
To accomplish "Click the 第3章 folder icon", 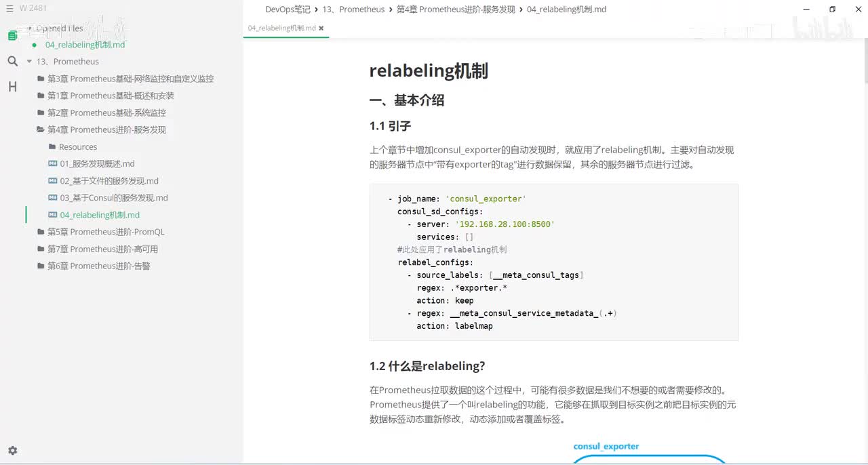I will tap(41, 78).
